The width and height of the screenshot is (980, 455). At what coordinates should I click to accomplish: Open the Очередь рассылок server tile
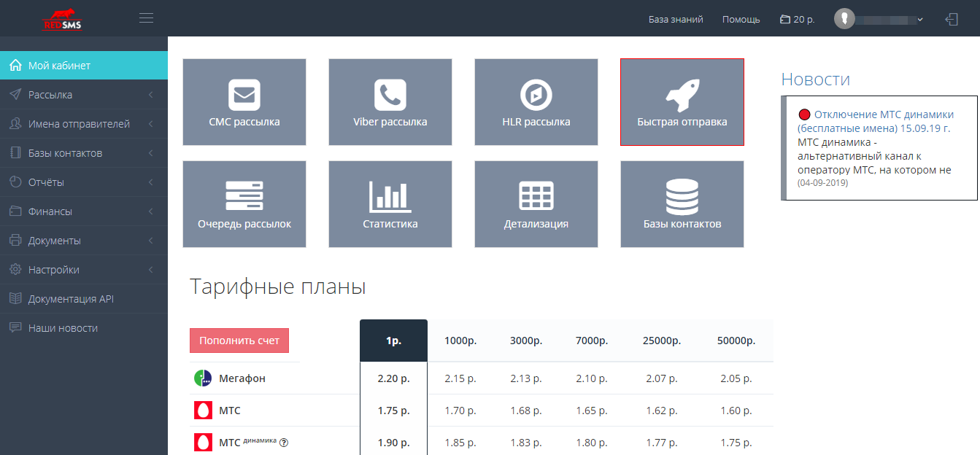click(244, 204)
